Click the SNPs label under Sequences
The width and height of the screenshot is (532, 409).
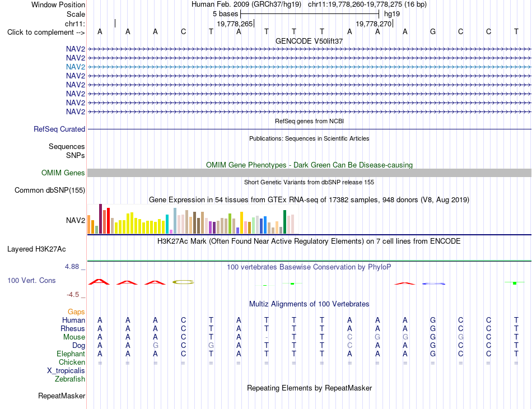tap(76, 155)
